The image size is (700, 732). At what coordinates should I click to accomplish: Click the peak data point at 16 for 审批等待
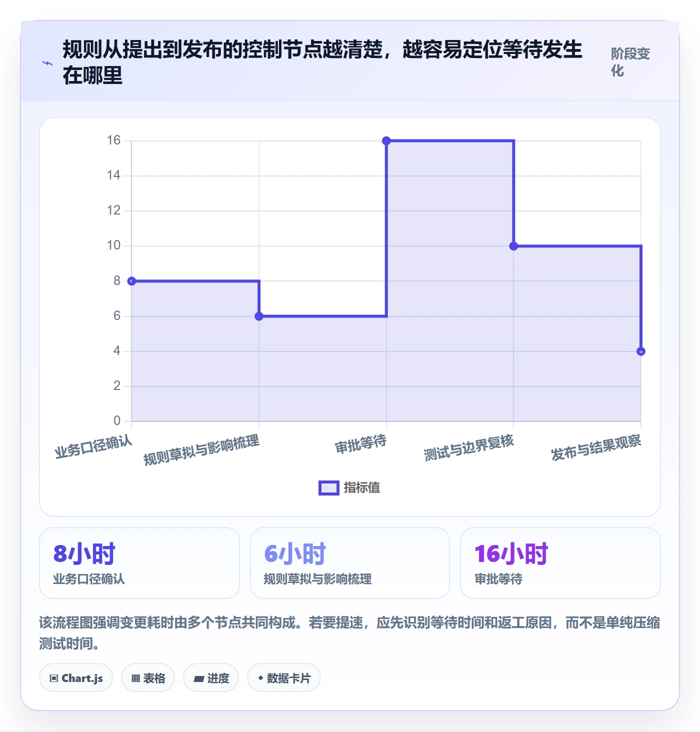pyautogui.click(x=386, y=141)
